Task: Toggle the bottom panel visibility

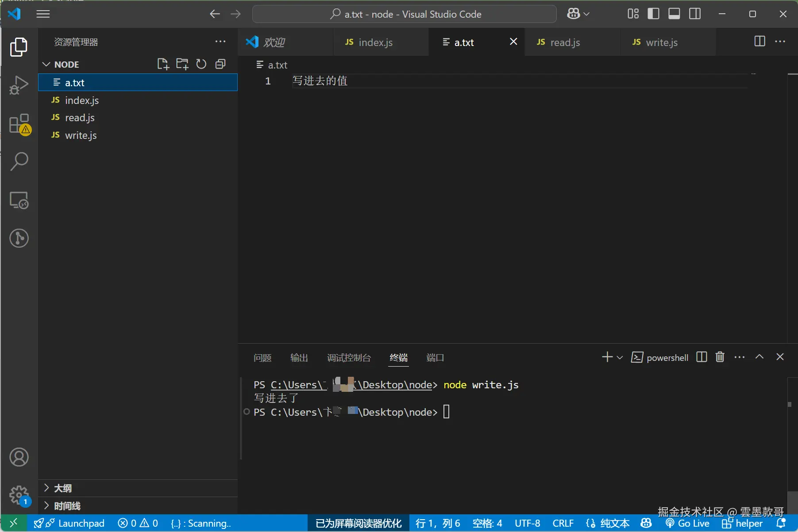Action: (x=674, y=14)
